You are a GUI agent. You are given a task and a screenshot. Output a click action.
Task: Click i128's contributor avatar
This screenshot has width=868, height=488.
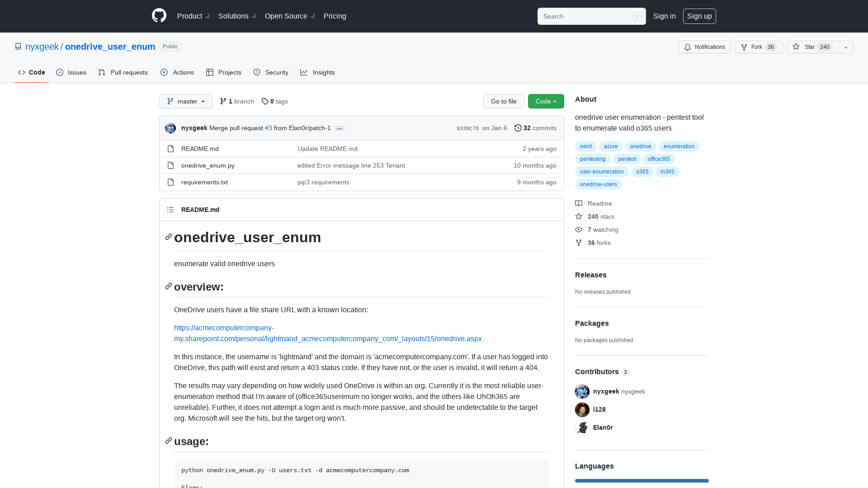pyautogui.click(x=582, y=409)
